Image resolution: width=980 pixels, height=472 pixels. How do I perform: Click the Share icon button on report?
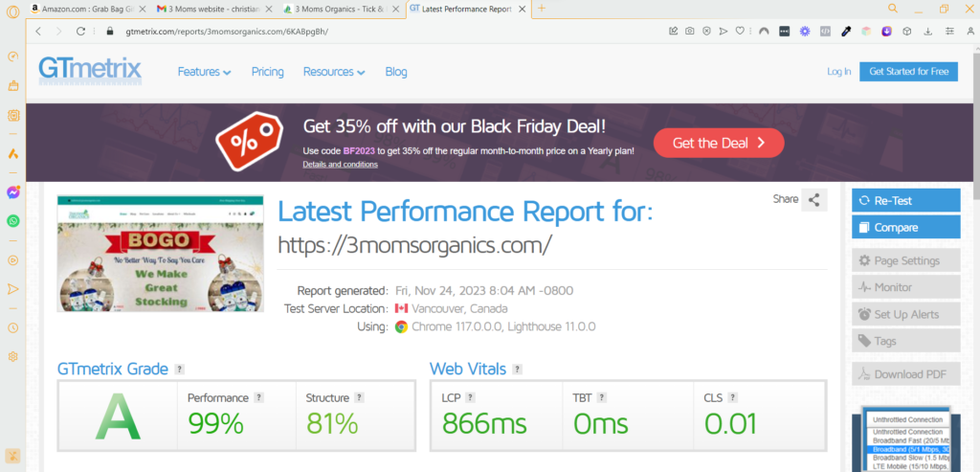pyautogui.click(x=813, y=199)
